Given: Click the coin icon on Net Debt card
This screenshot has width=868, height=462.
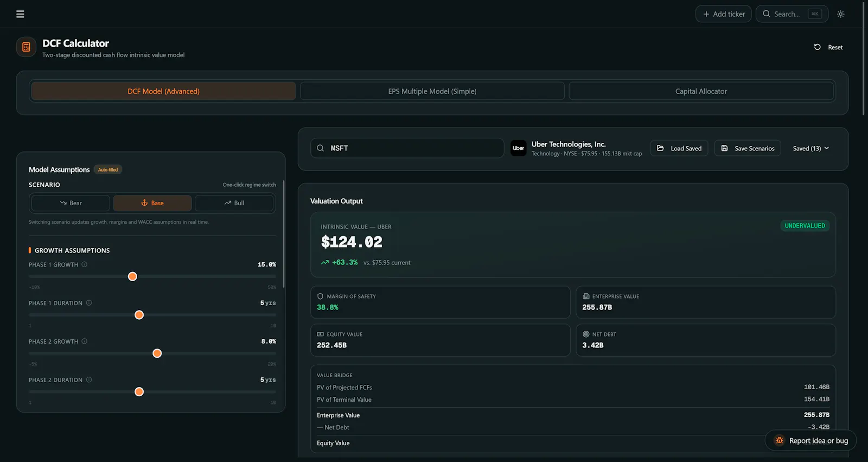Looking at the screenshot, I should pyautogui.click(x=586, y=334).
